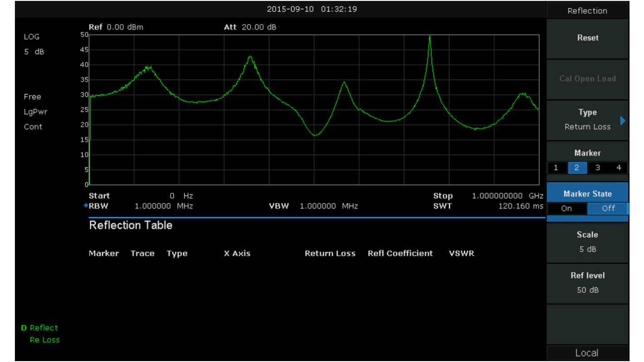Viewport: 644px width, 362px height.
Task: Click the SWT 120.160 ms value
Action: [521, 206]
